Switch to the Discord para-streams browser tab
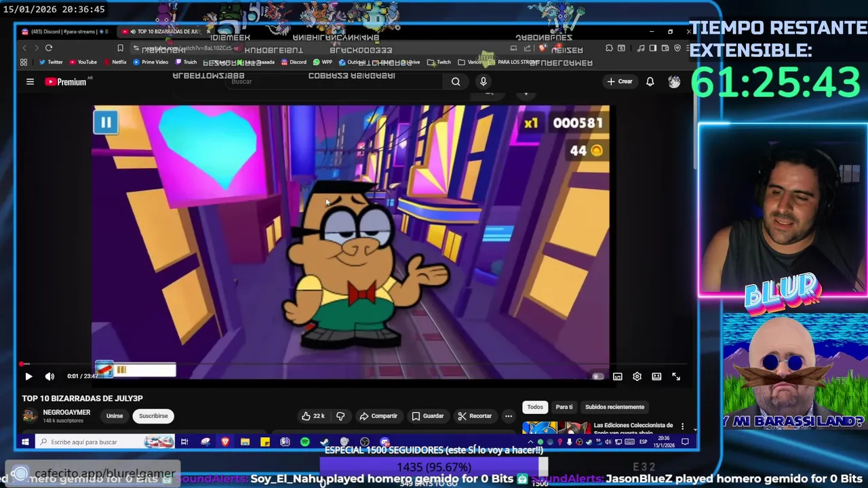 coord(64,32)
